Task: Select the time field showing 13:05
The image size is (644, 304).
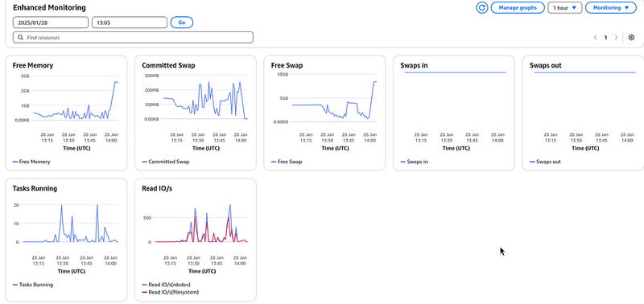Action: click(x=130, y=23)
